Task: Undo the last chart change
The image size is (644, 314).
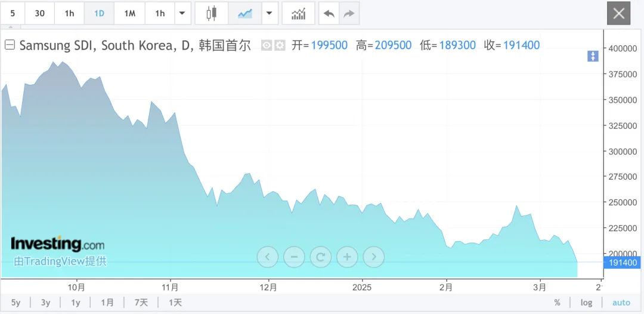Action: point(329,14)
